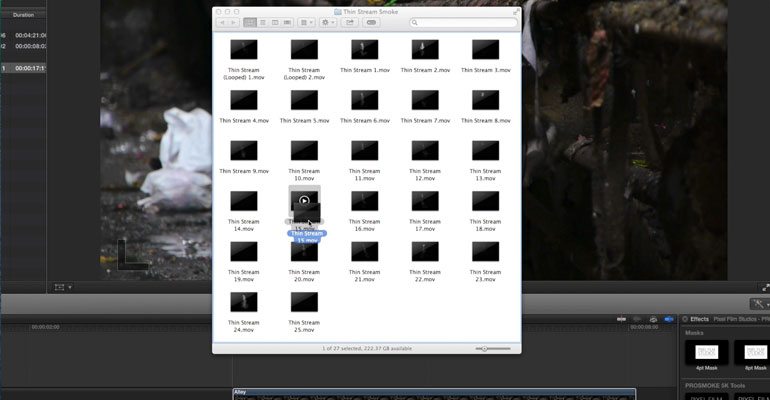Toggle video skimming in the timeline toolbar
The image size is (770, 400).
click(621, 319)
